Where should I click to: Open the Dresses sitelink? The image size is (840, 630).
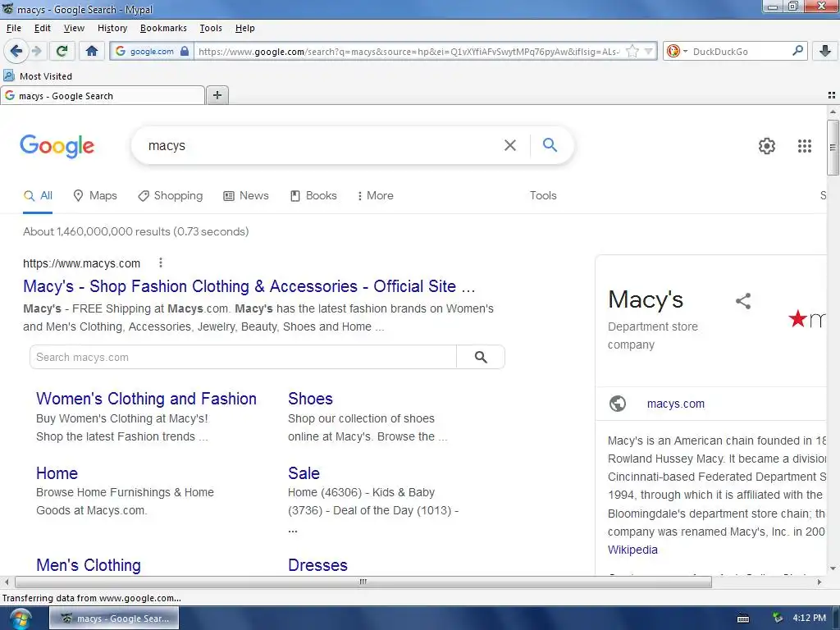[317, 565]
